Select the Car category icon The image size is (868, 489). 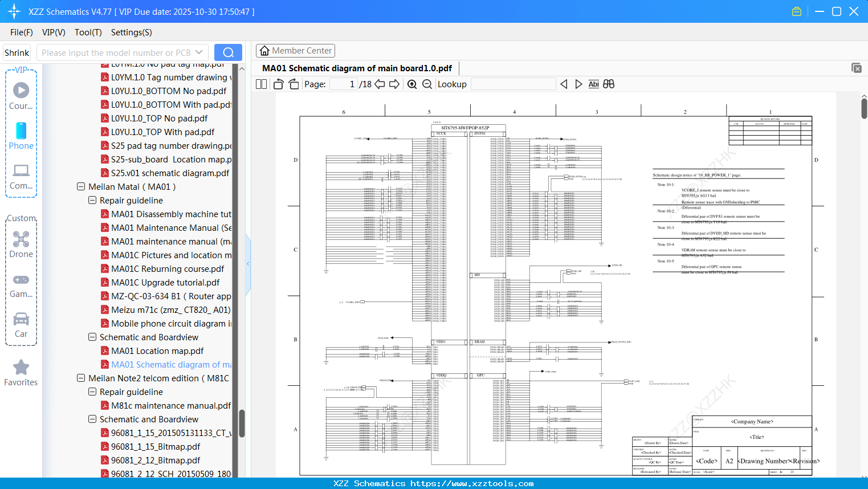click(21, 324)
